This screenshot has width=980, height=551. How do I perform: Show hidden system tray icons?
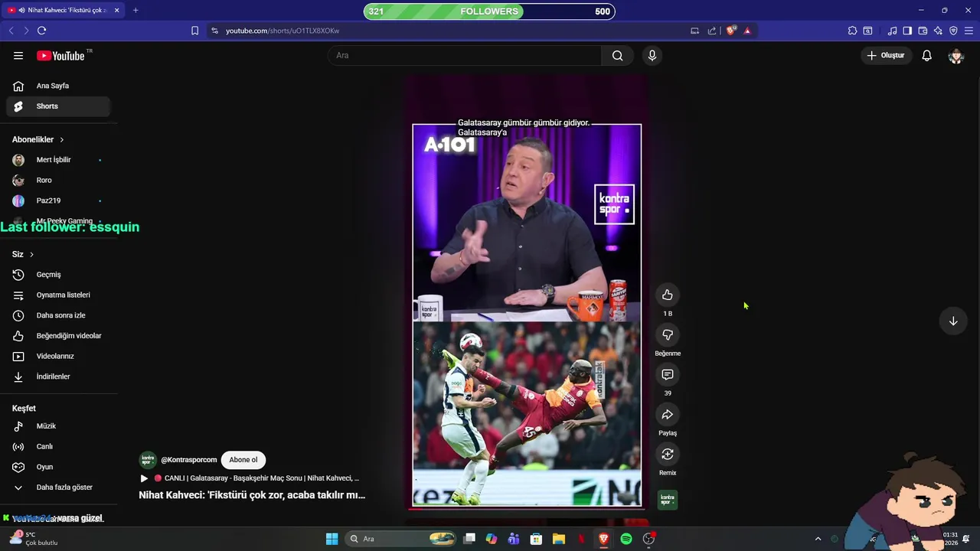tap(818, 539)
